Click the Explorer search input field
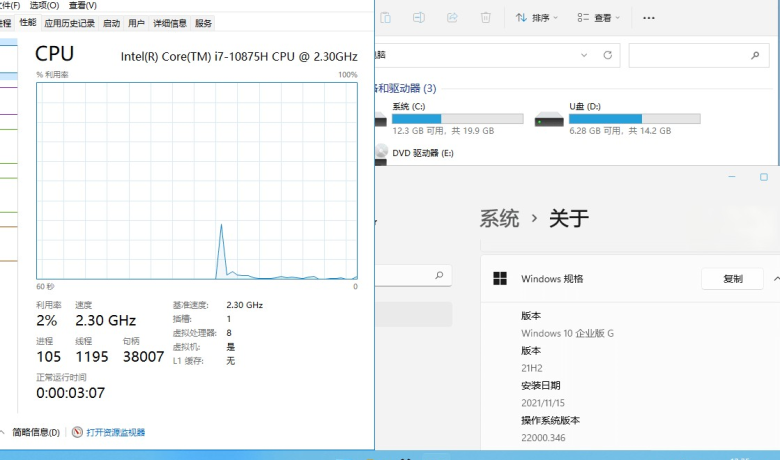The image size is (780, 460). 699,55
